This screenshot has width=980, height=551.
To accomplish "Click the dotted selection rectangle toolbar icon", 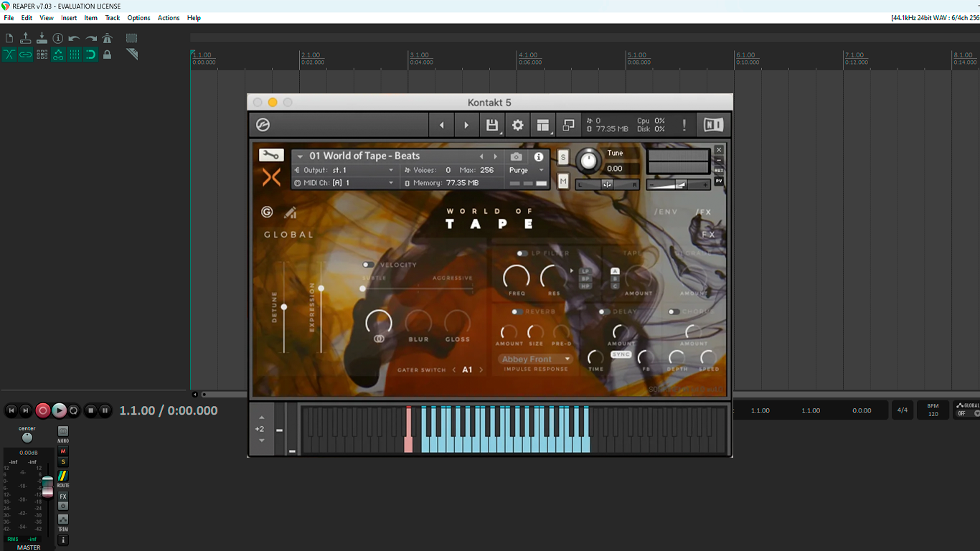I will point(132,38).
